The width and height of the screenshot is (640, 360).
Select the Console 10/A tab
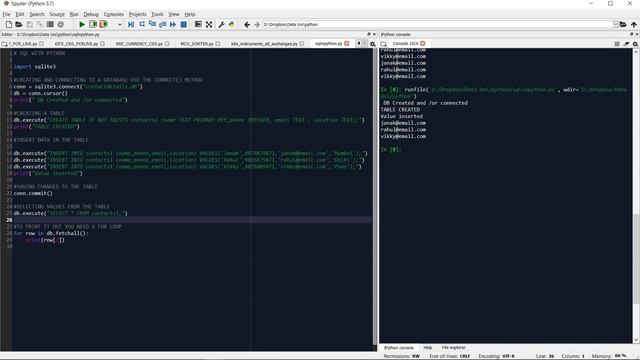tap(405, 44)
